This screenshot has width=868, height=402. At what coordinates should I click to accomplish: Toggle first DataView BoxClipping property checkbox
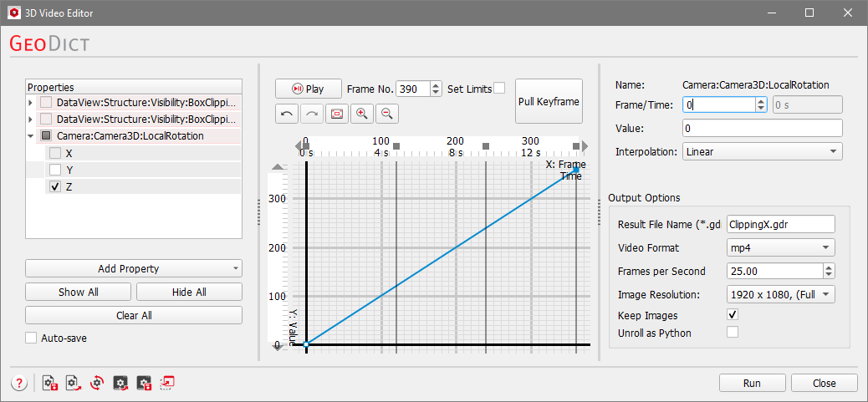click(47, 102)
